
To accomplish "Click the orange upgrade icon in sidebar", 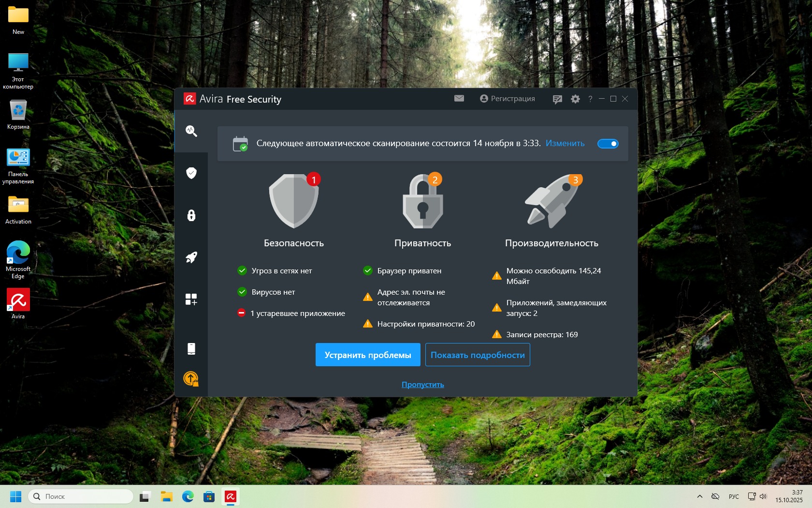I will [x=191, y=379].
